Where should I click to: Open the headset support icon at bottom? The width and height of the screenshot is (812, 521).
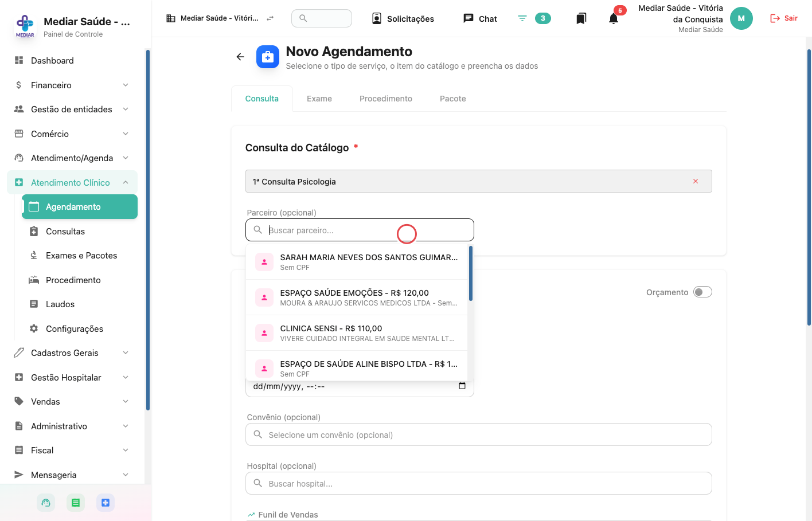(x=46, y=503)
